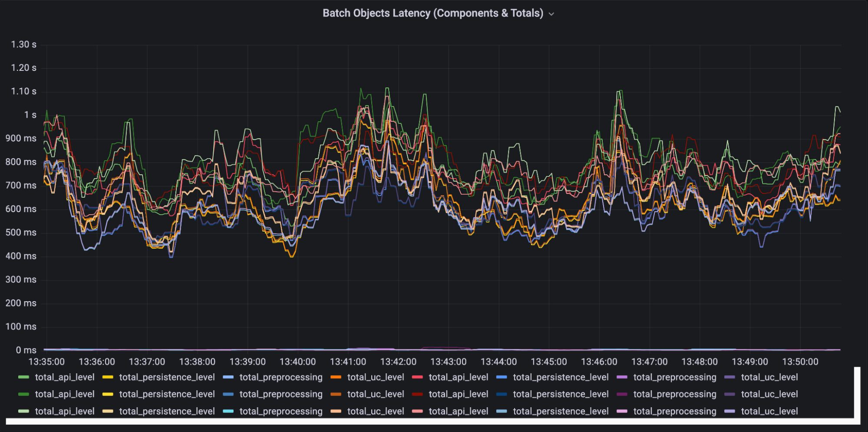
Task: Click the navy blue total_persistence_level legend swatch
Action: (502, 394)
